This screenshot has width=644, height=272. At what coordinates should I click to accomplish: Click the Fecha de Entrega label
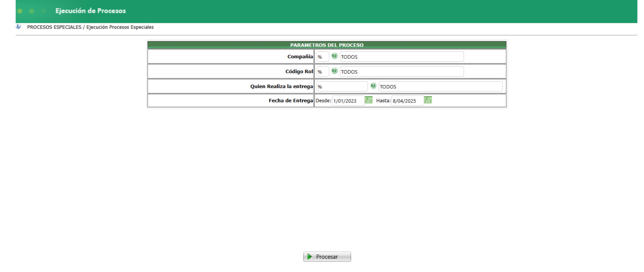click(291, 101)
